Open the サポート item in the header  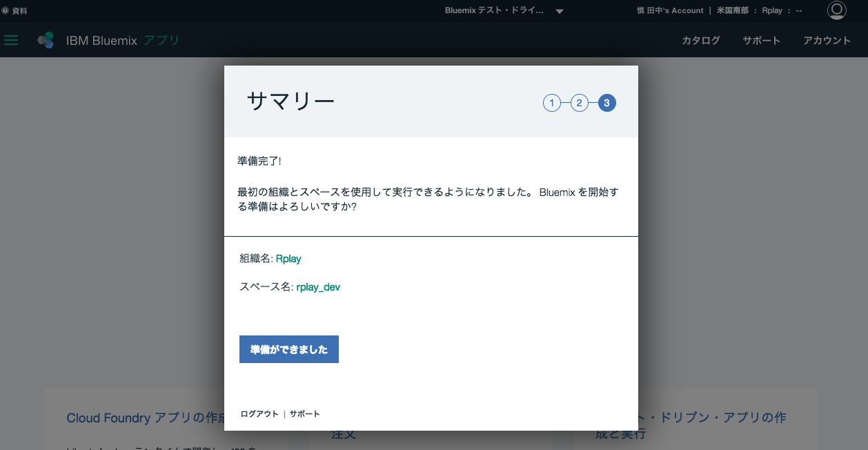(x=761, y=40)
